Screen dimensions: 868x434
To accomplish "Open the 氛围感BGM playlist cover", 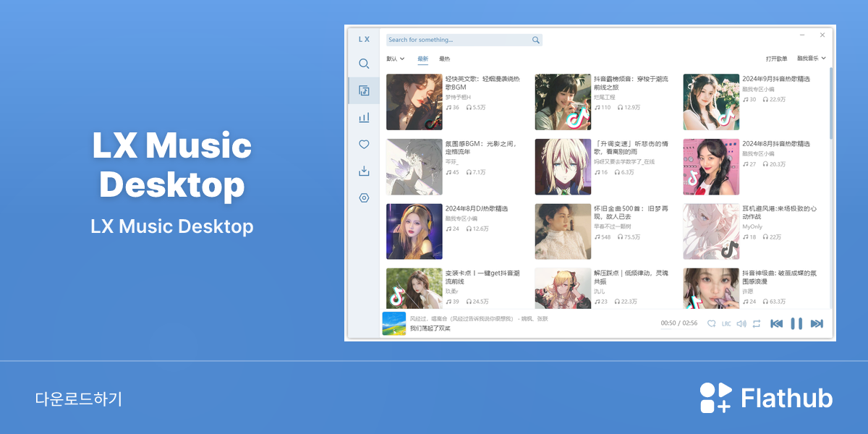I will (414, 167).
